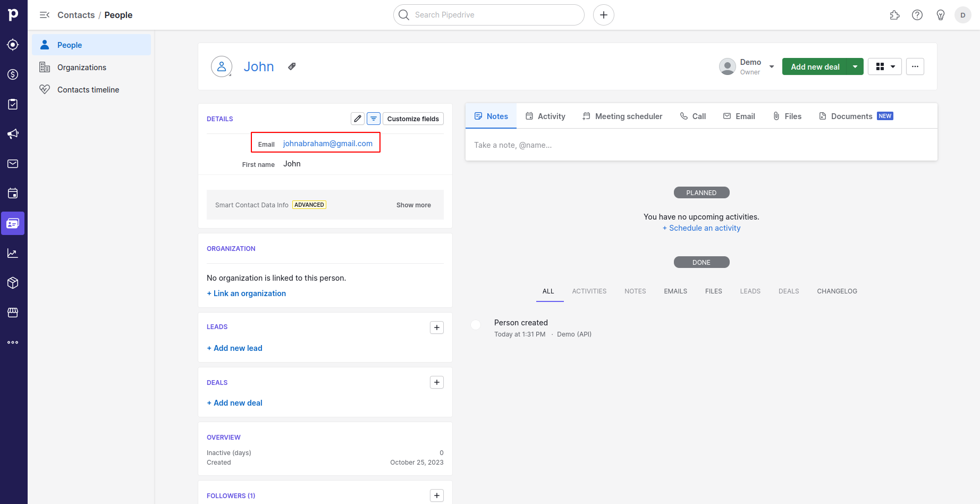This screenshot has width=980, height=504.
Task: Select the CHANGELOG filter tab
Action: [837, 291]
